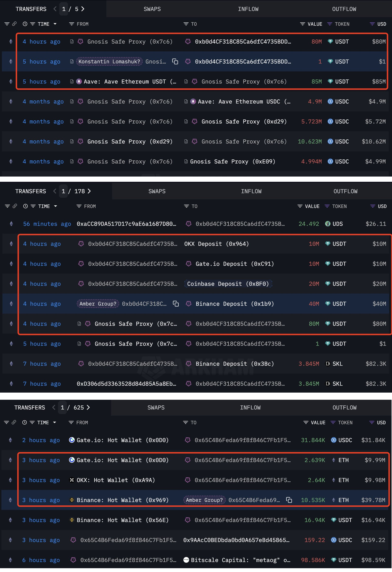The height and width of the screenshot is (572, 392).
Task: Open the Gnosis Safe Proxy (0xE09) link
Action: coord(233,162)
